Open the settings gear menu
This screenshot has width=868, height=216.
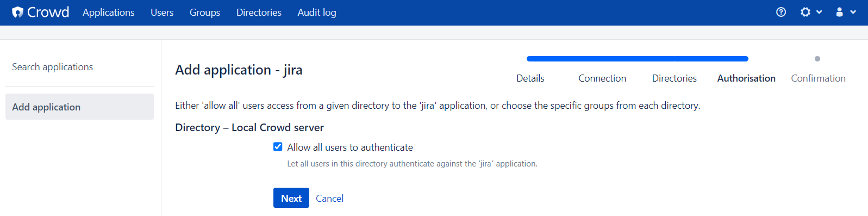(811, 12)
